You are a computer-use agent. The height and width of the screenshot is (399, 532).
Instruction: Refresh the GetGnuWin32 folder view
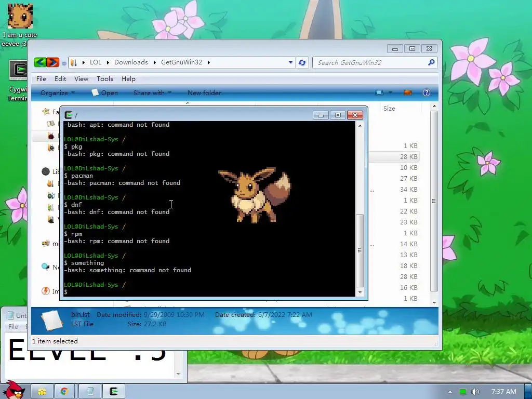tap(302, 62)
